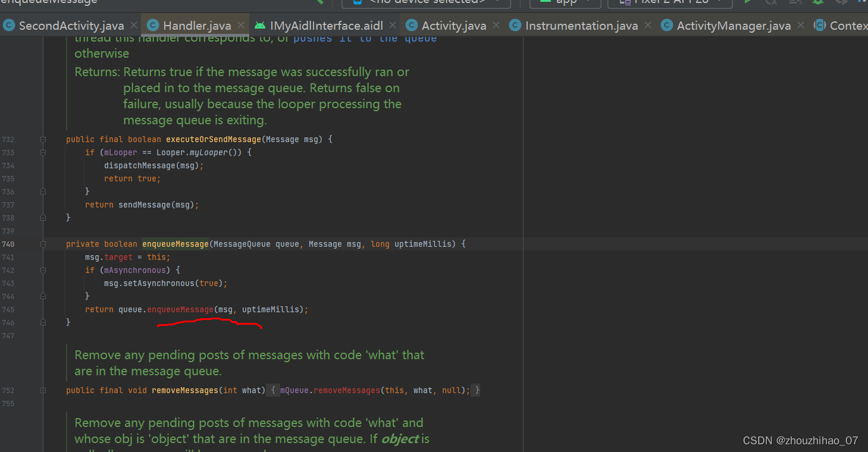868x452 pixels.
Task: Click the Android icon on IMyAidlInterface.aidl tab
Action: pyautogui.click(x=260, y=26)
